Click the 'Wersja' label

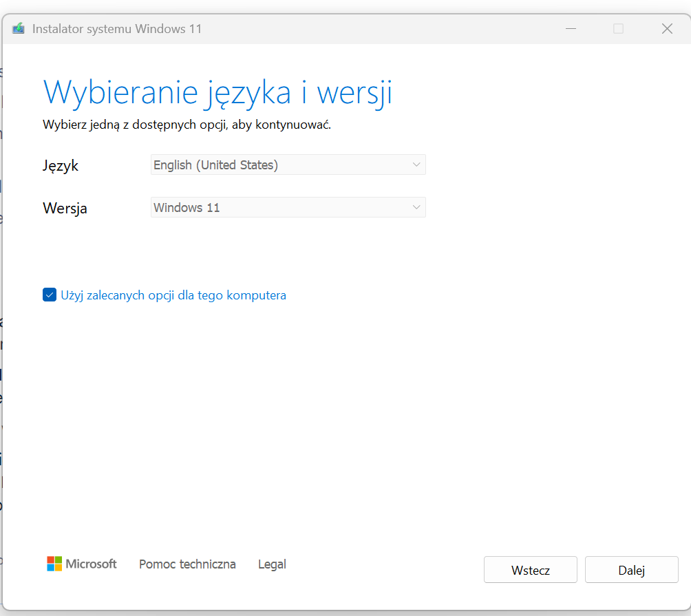tap(65, 208)
